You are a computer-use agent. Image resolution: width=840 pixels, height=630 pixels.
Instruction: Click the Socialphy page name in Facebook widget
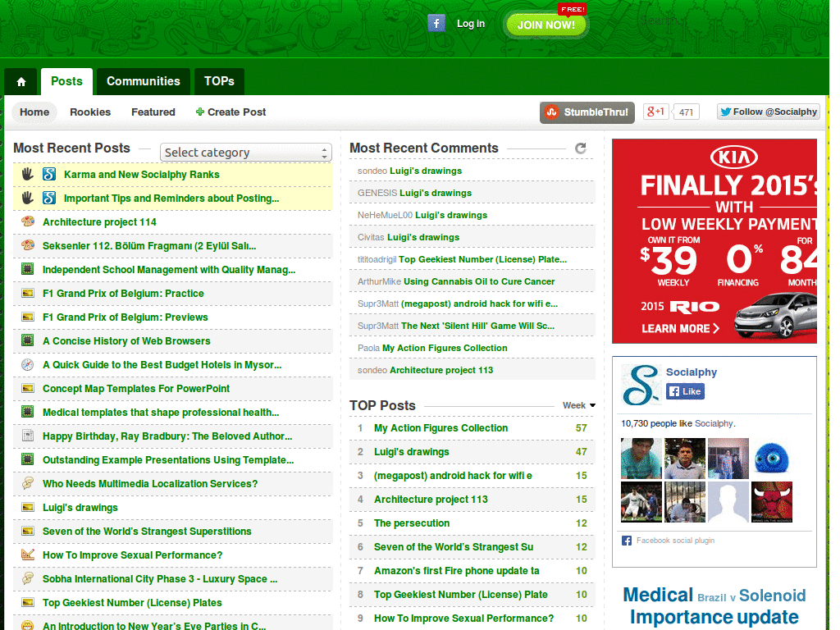point(691,372)
